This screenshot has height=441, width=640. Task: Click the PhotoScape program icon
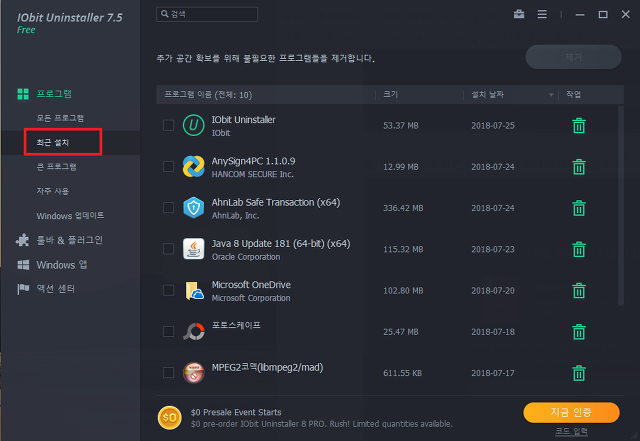click(x=193, y=332)
